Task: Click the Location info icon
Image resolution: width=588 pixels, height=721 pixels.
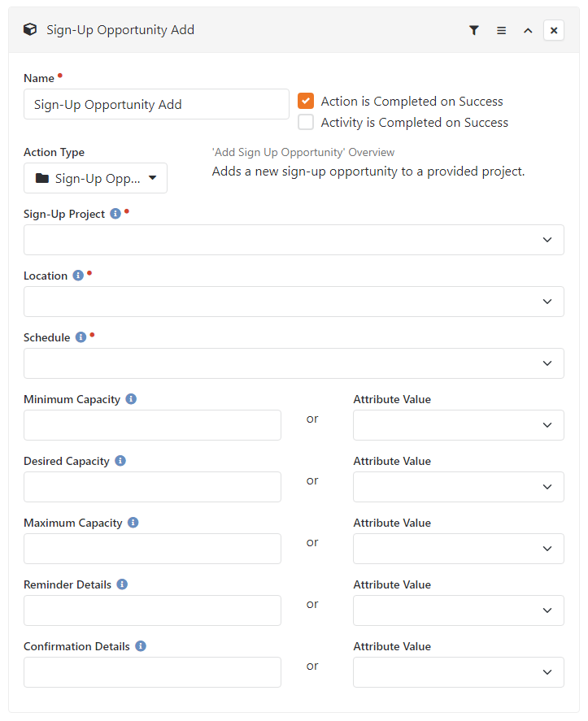Action: (78, 276)
